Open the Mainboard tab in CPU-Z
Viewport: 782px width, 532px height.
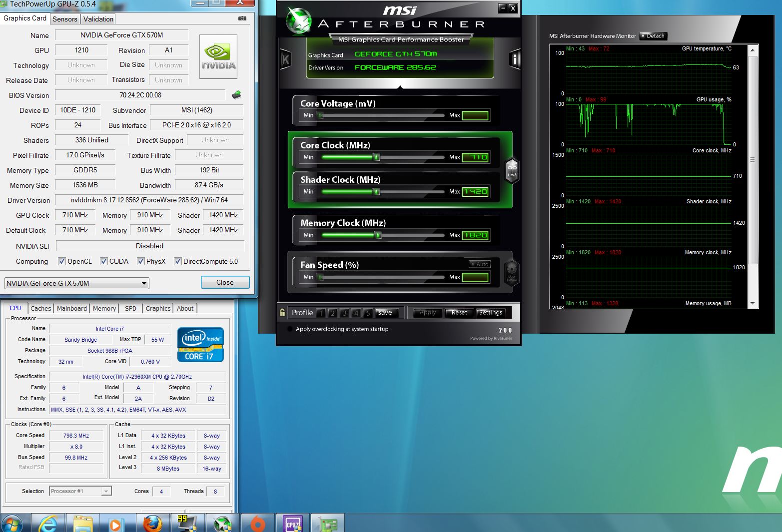tap(72, 309)
